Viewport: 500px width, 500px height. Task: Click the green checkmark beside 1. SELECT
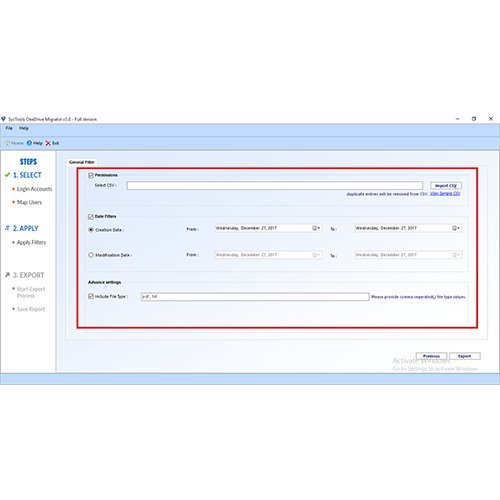7,175
